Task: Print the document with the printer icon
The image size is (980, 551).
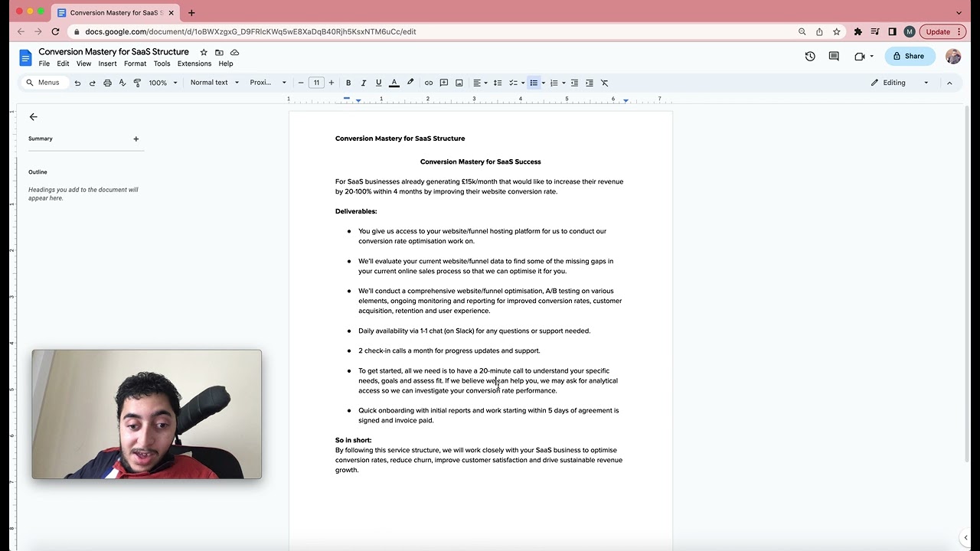Action: click(x=107, y=83)
